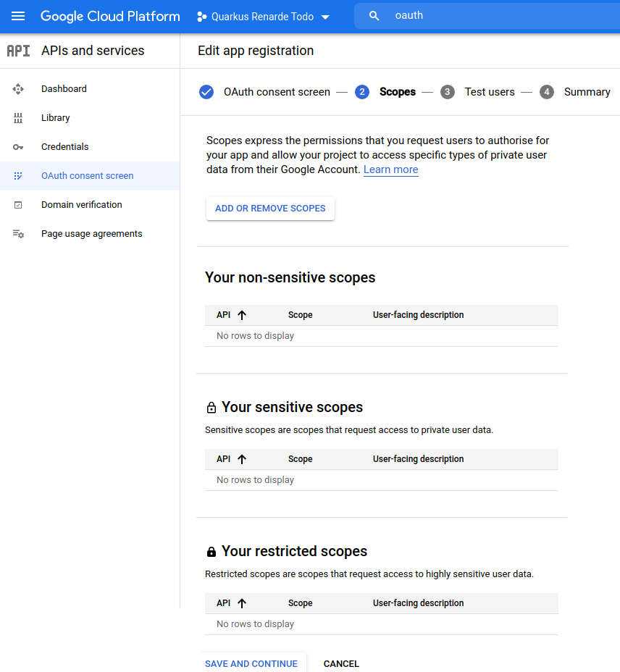This screenshot has width=620, height=672.
Task: Click the Scopes step indicator circle
Action: 361,92
